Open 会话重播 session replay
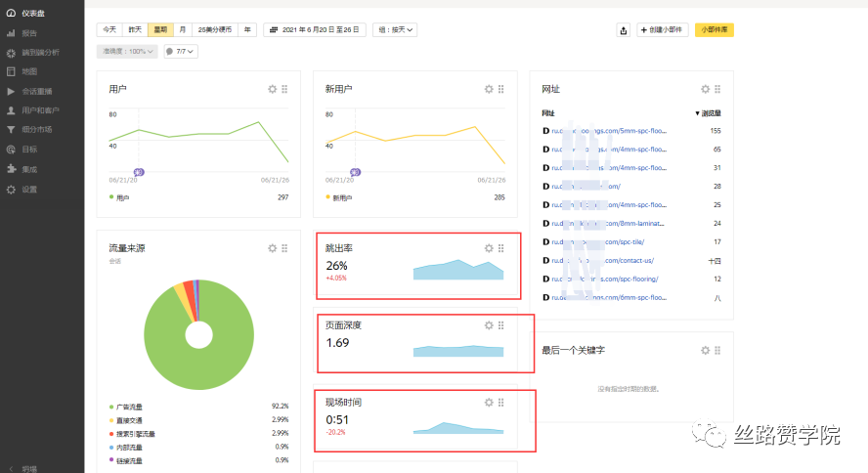 point(36,91)
